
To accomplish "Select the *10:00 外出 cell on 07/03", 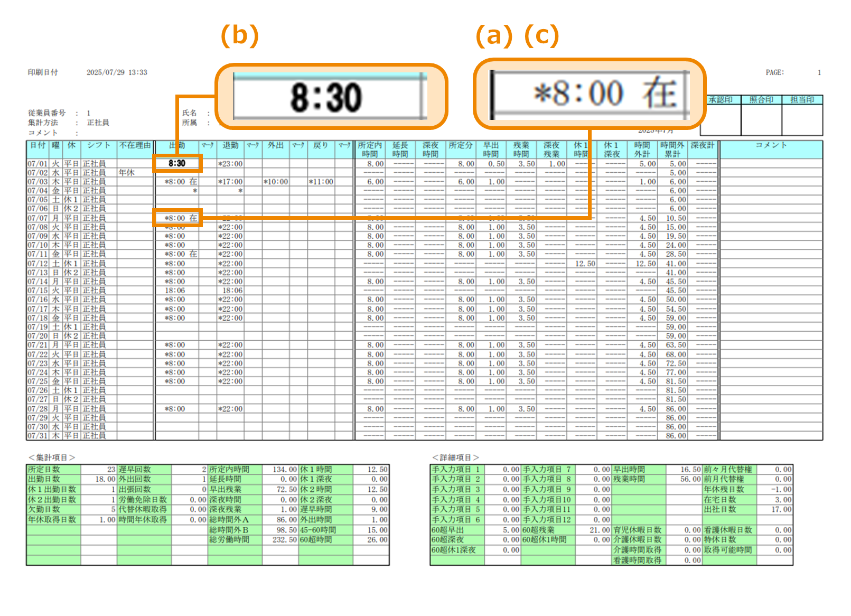I will click(x=276, y=182).
